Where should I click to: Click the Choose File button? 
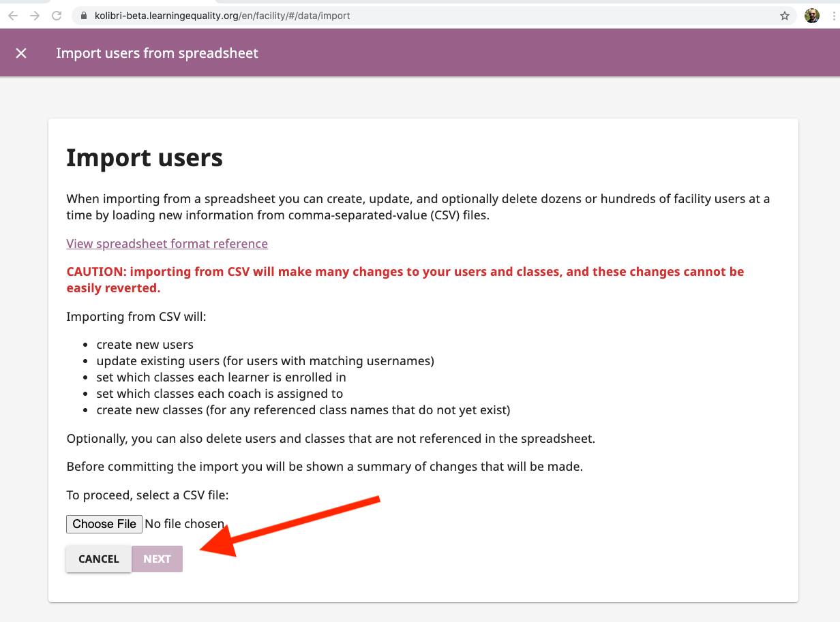[104, 524]
